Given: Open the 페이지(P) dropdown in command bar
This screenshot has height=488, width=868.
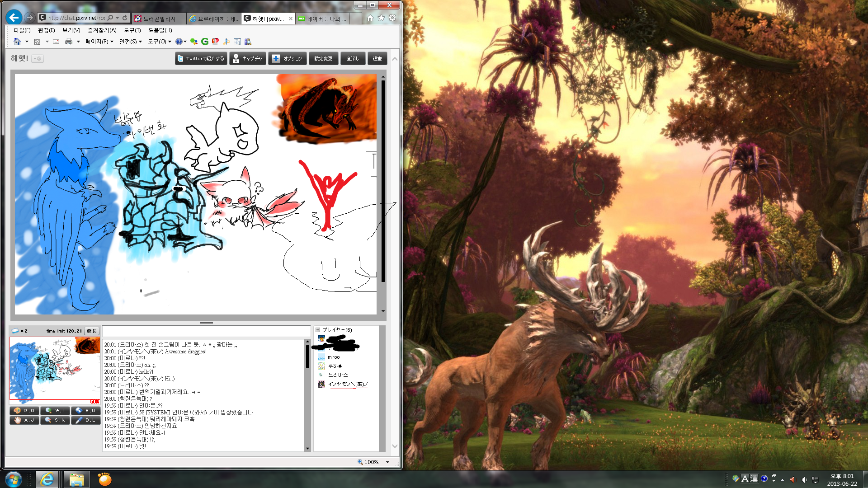Looking at the screenshot, I should (99, 42).
